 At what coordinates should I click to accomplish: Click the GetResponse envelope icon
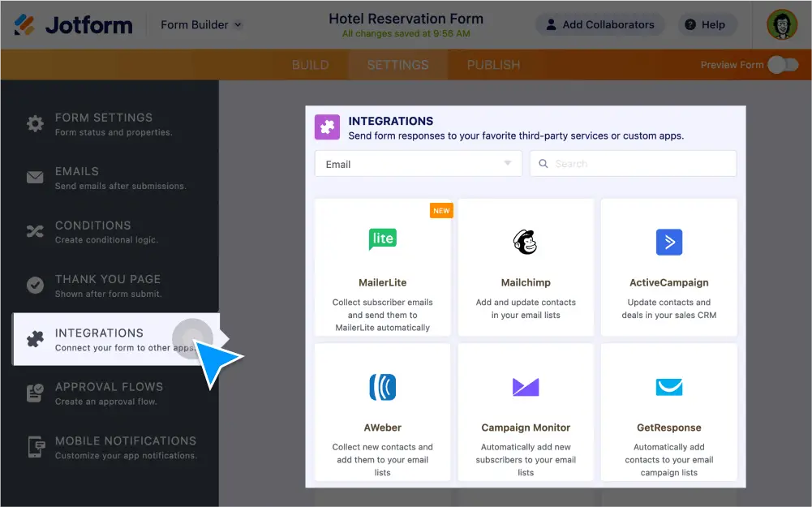coord(668,387)
